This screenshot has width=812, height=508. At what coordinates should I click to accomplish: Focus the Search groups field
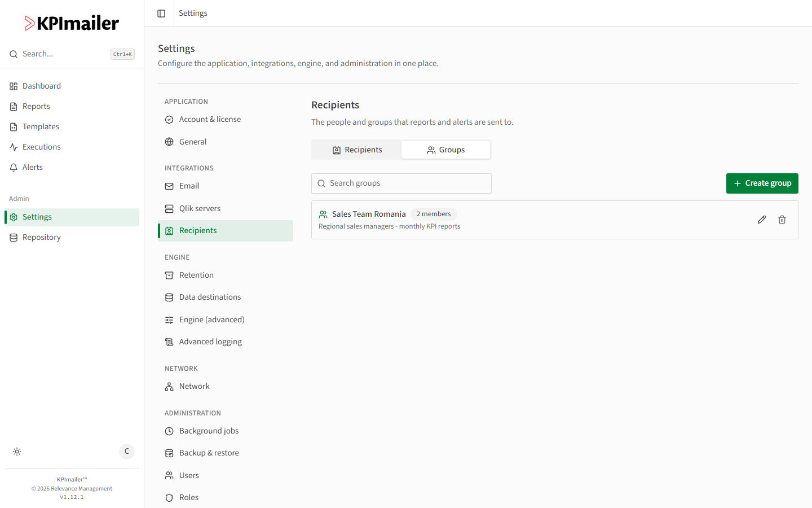401,183
